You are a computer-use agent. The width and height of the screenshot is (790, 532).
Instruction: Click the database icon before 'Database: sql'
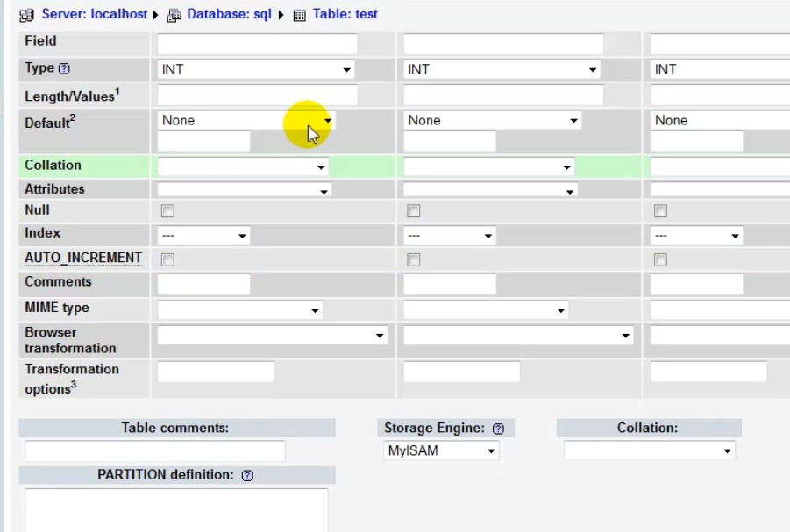[174, 15]
